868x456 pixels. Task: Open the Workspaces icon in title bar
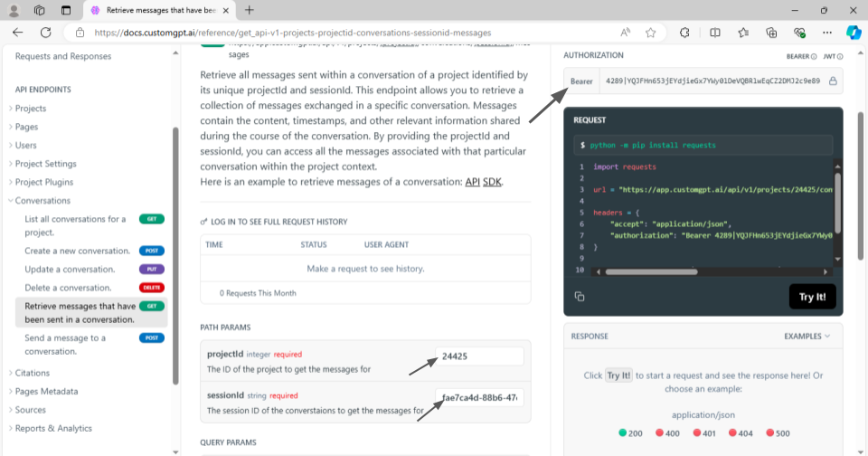[39, 10]
